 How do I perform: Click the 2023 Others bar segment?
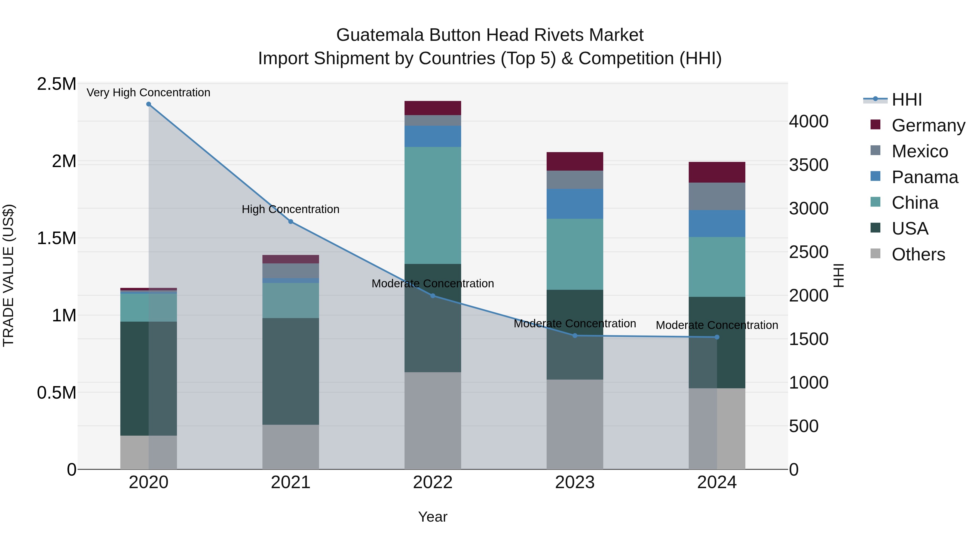pos(575,424)
